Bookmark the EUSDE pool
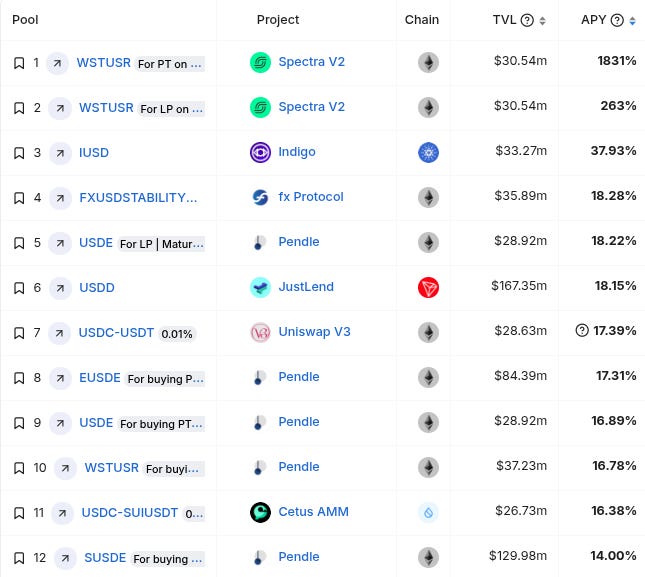This screenshot has height=577, width=645. (x=19, y=378)
